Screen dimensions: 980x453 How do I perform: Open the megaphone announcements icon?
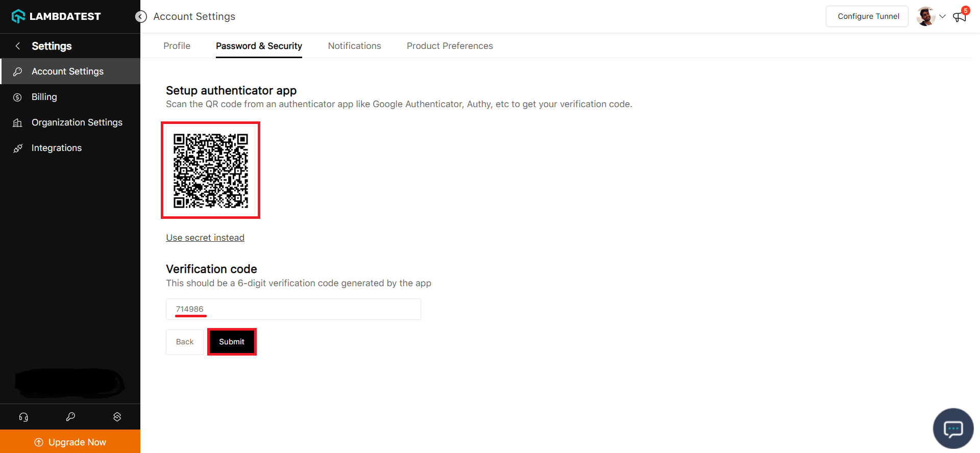point(959,17)
